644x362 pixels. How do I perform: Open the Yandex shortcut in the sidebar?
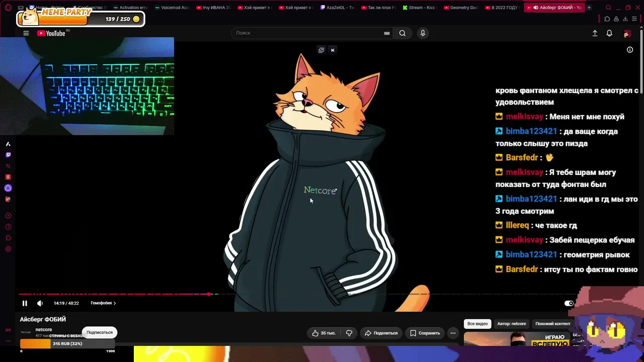(x=8, y=177)
